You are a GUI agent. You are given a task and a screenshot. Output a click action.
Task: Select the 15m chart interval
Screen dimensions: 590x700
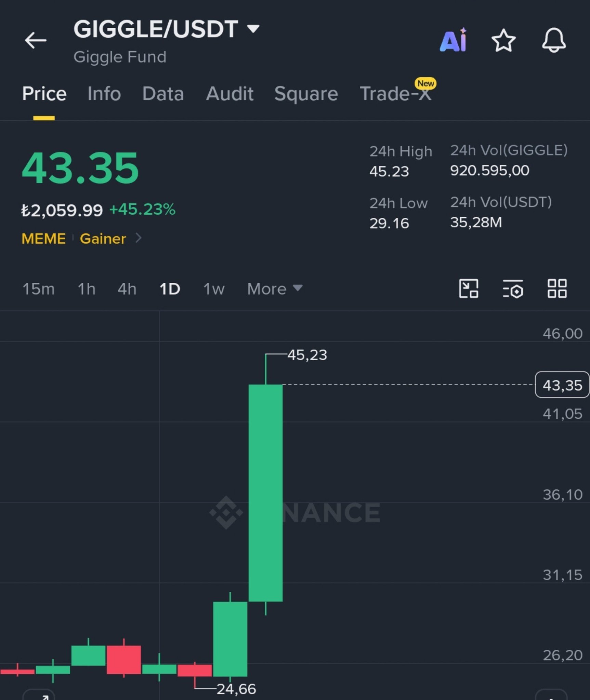coord(38,289)
